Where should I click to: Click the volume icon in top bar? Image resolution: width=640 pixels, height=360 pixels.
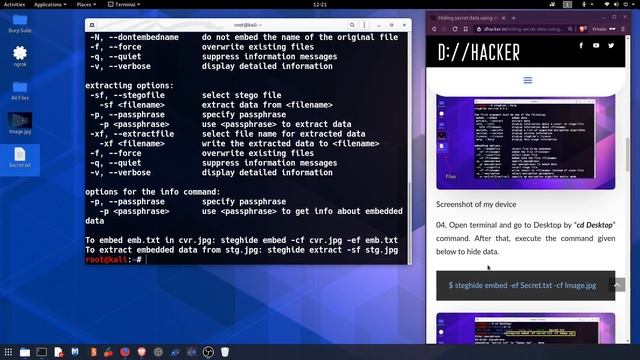click(616, 4)
